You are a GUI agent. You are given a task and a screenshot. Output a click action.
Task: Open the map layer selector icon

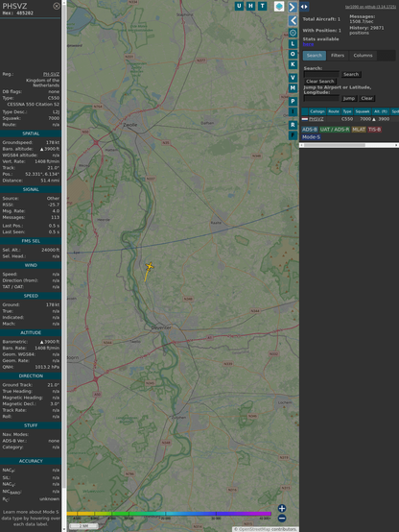(279, 7)
